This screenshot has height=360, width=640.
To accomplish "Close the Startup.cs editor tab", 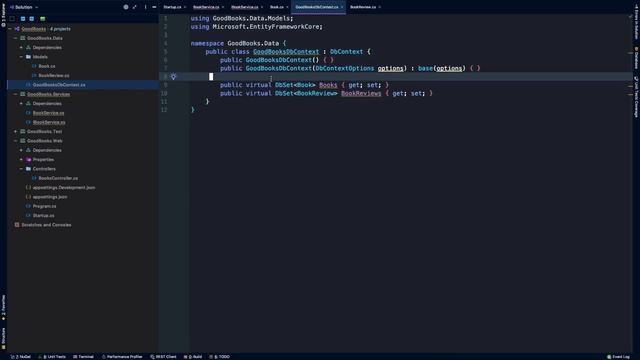I will click(185, 7).
